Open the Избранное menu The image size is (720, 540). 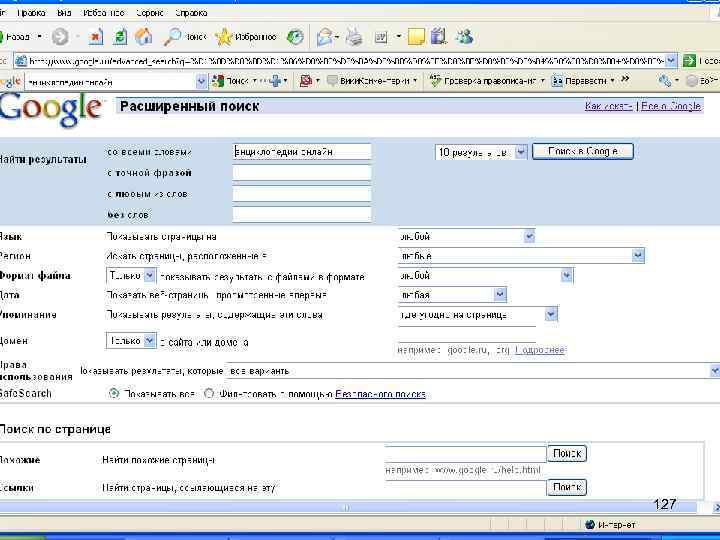coord(104,13)
